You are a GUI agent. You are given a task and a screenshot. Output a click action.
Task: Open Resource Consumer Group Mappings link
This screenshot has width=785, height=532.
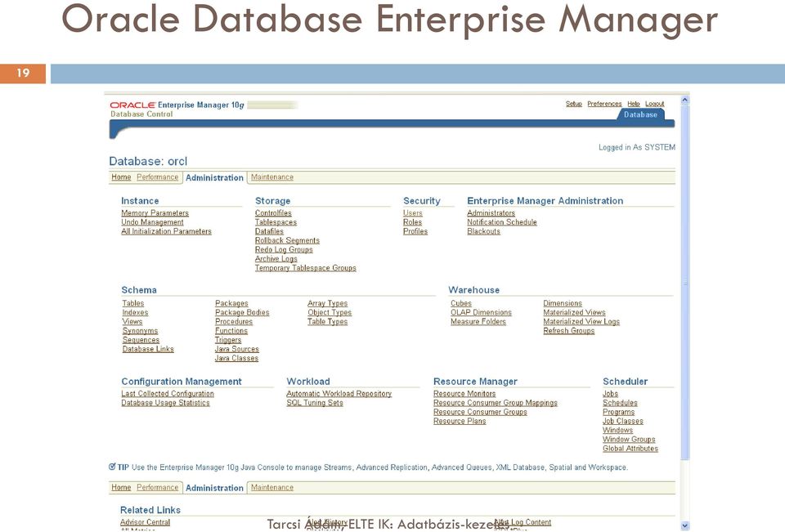pyautogui.click(x=496, y=403)
